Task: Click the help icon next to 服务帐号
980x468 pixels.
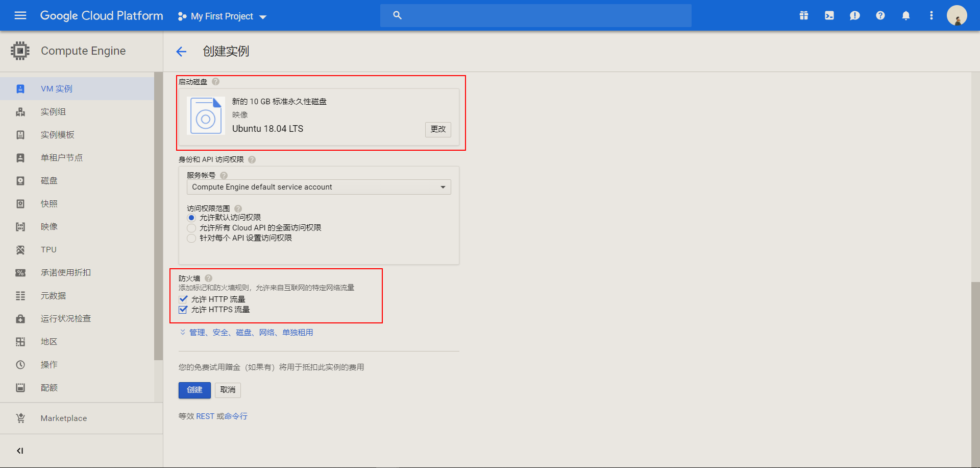Action: click(224, 175)
